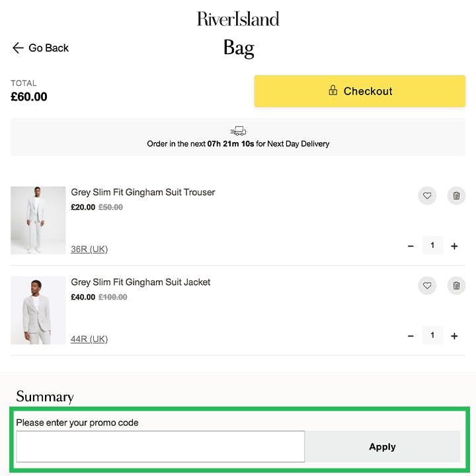
Task: Open Grey Slim Fit Gingham Suit Trouser
Action: [143, 192]
